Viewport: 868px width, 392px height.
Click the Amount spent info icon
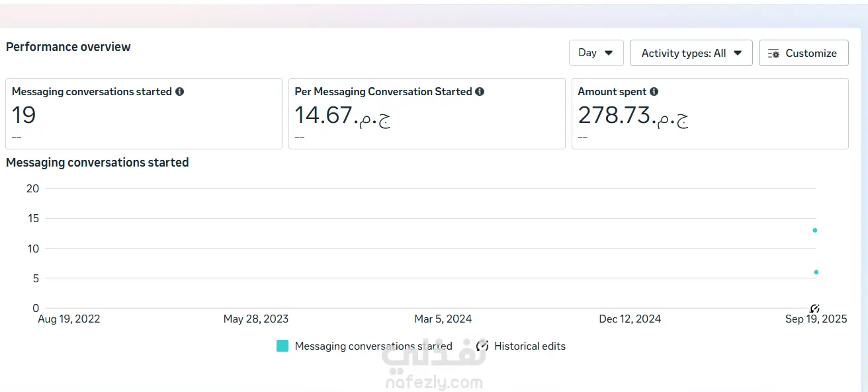tap(654, 92)
